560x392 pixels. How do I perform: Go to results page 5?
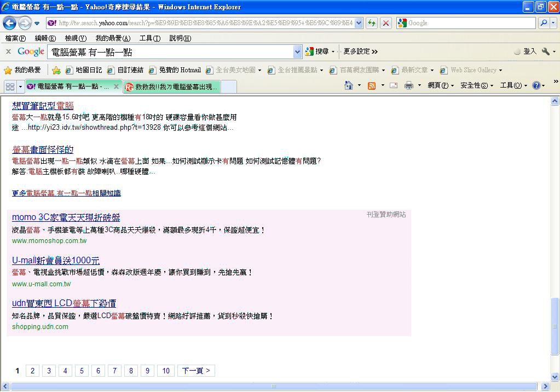(x=82, y=371)
